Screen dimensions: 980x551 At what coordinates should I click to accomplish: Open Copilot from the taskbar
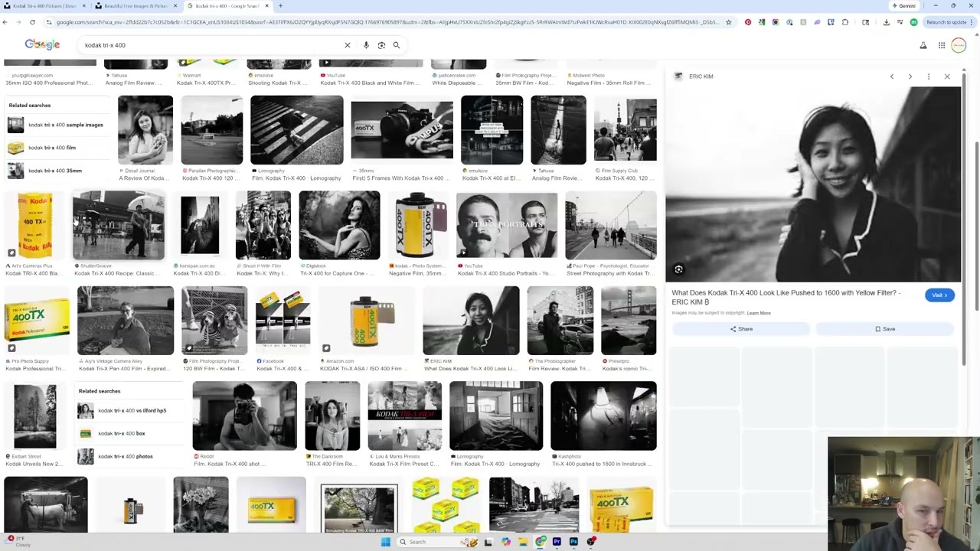506,542
